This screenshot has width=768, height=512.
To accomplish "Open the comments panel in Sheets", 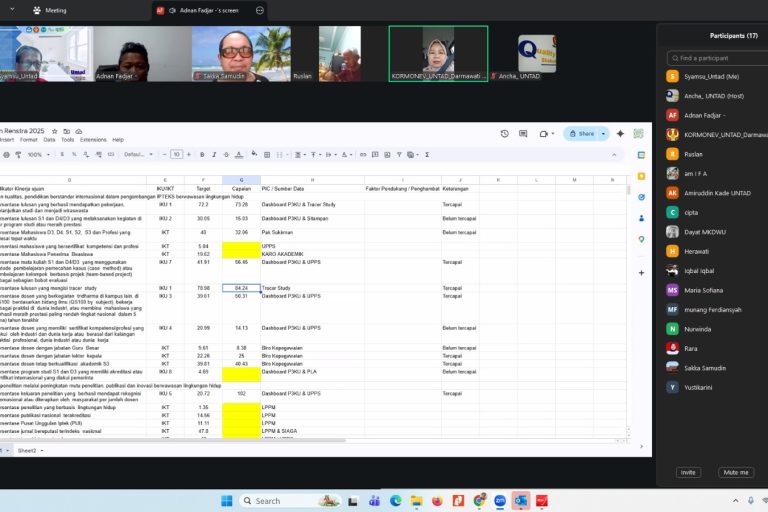I will coord(523,134).
